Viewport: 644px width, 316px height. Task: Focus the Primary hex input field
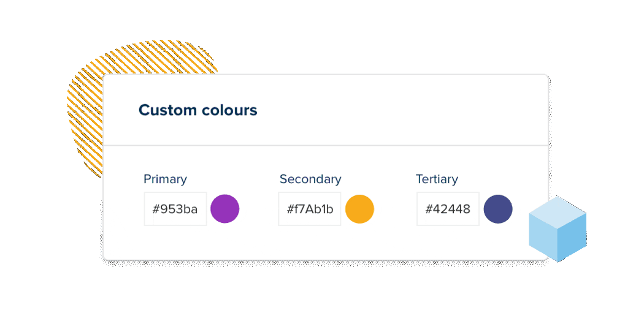coord(175,209)
